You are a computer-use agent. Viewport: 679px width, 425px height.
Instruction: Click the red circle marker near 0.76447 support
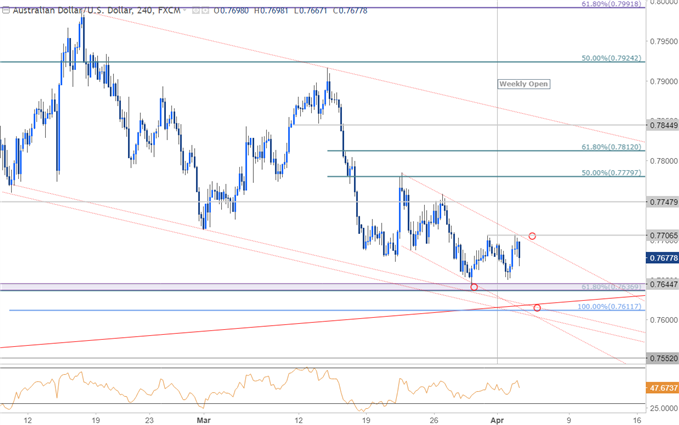[x=474, y=287]
